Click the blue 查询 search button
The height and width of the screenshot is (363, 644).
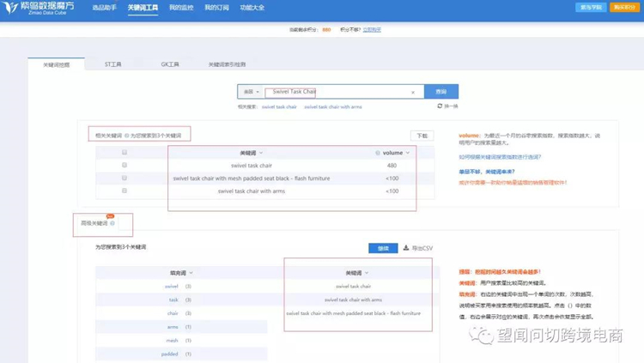coord(440,92)
